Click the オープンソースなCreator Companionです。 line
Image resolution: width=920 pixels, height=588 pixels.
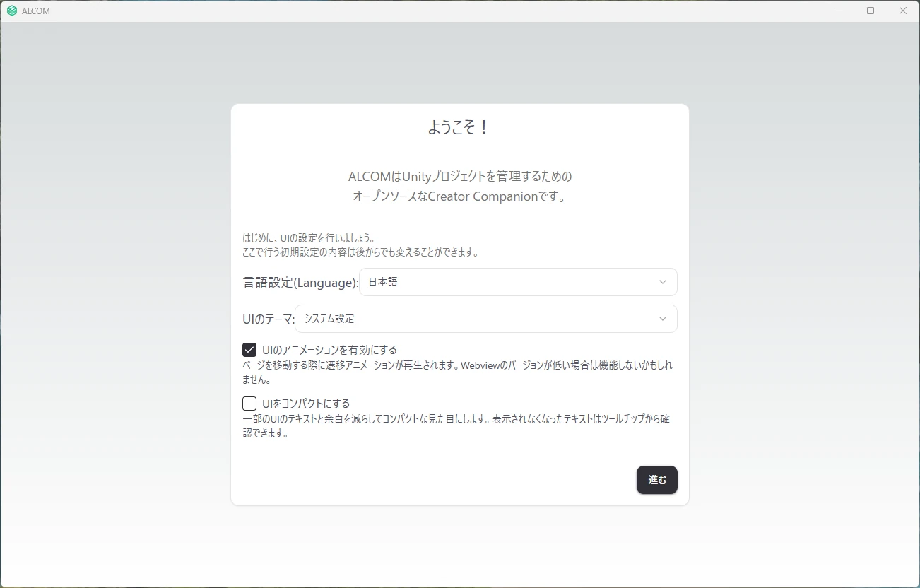[x=460, y=196]
